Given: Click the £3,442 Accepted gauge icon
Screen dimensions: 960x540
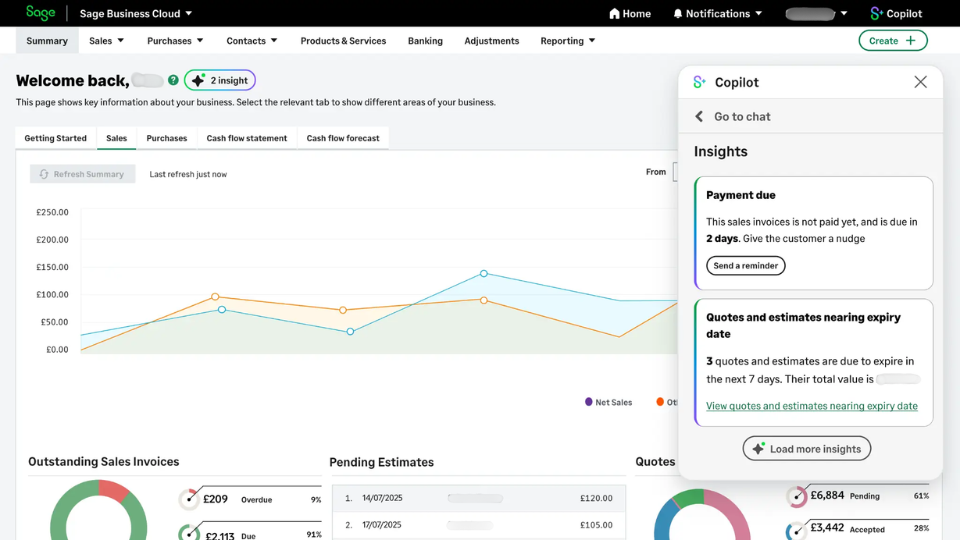Looking at the screenshot, I should (795, 530).
